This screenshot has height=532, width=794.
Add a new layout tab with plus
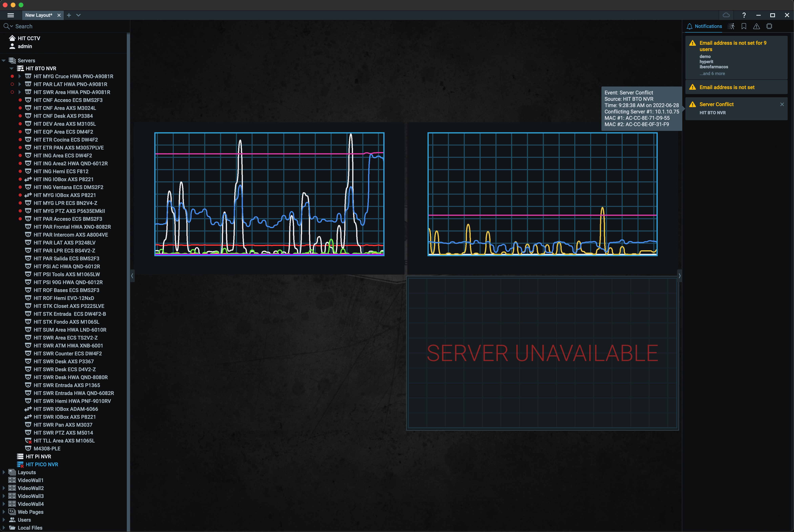coord(69,15)
